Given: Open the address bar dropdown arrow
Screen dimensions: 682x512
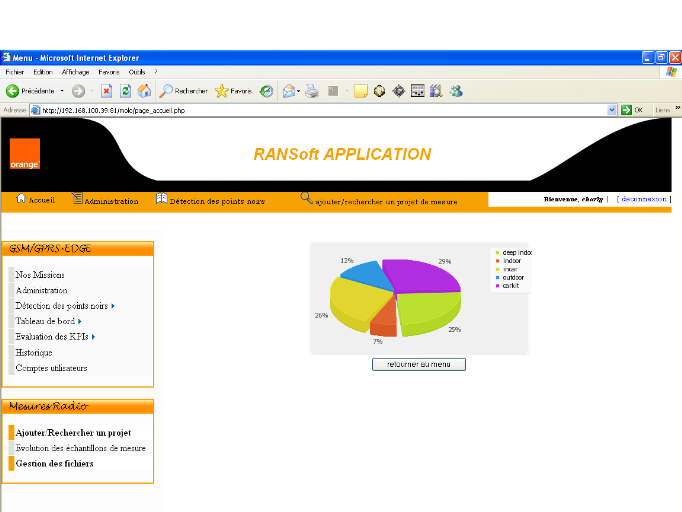Looking at the screenshot, I should (x=612, y=110).
